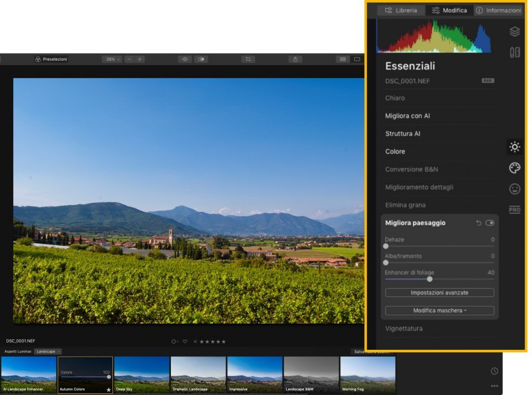Open the crop tool in toolbar

click(x=248, y=59)
